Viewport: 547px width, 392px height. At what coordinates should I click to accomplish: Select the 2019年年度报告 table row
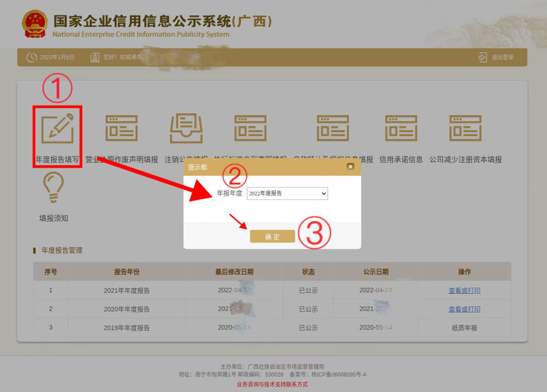[x=127, y=328]
